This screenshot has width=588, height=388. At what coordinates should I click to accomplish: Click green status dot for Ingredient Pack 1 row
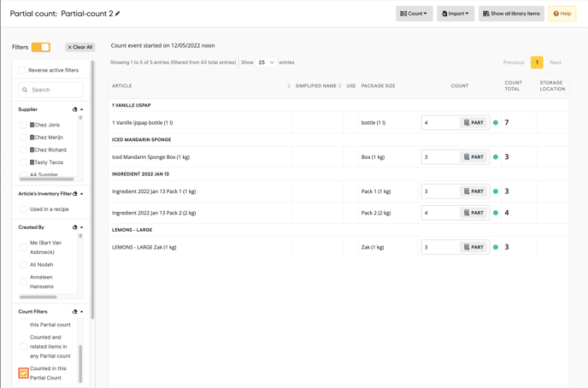pos(496,191)
